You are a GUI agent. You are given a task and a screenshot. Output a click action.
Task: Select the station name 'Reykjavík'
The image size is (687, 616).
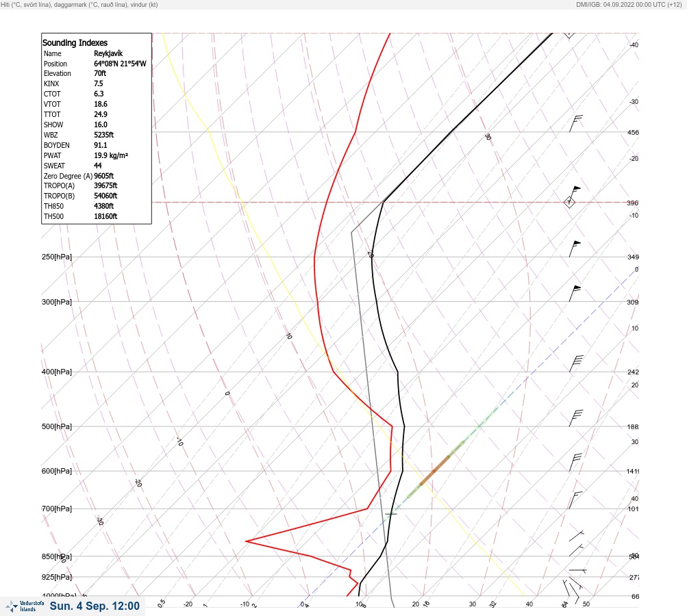(108, 53)
